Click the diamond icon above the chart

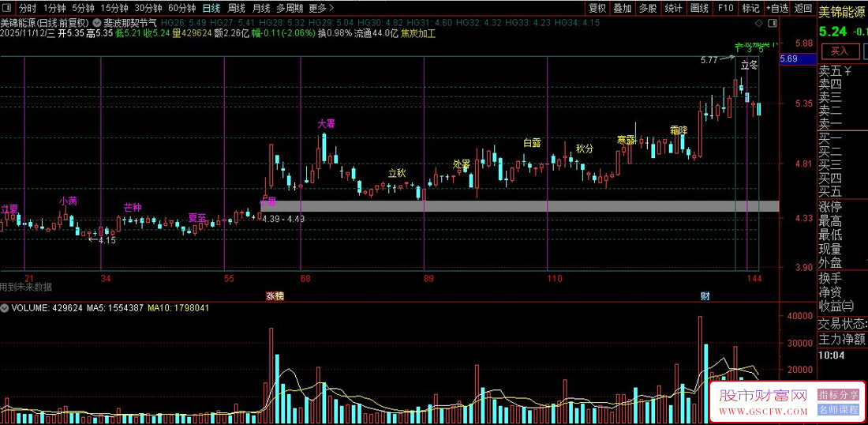758,23
